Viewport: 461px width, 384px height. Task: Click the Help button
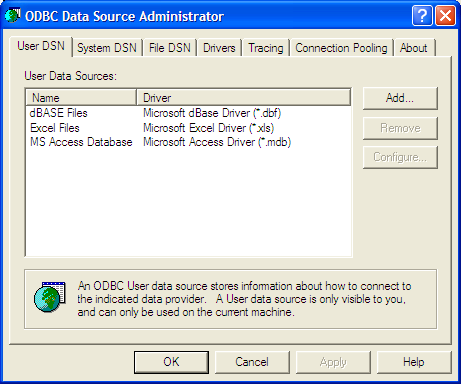click(414, 362)
